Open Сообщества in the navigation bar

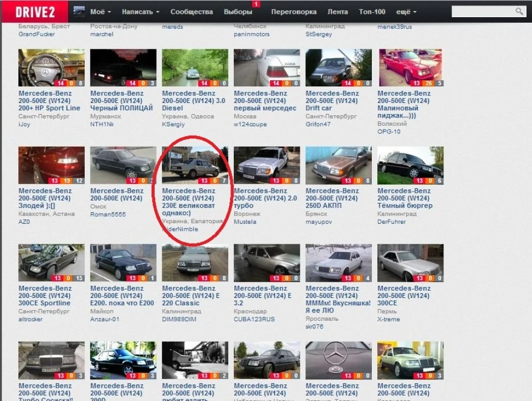(192, 12)
